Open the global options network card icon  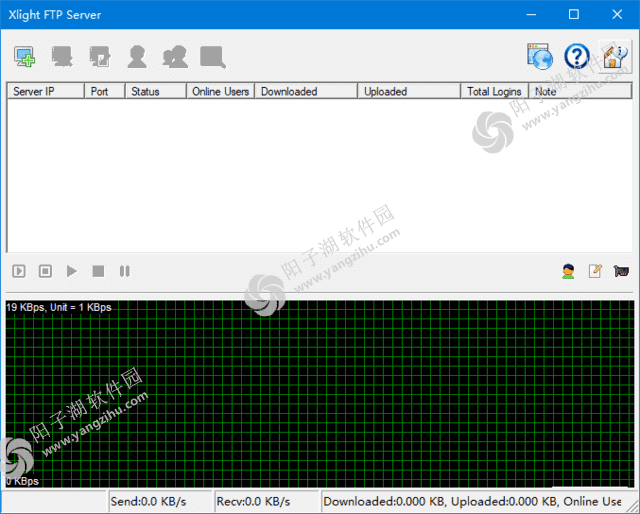coord(621,271)
